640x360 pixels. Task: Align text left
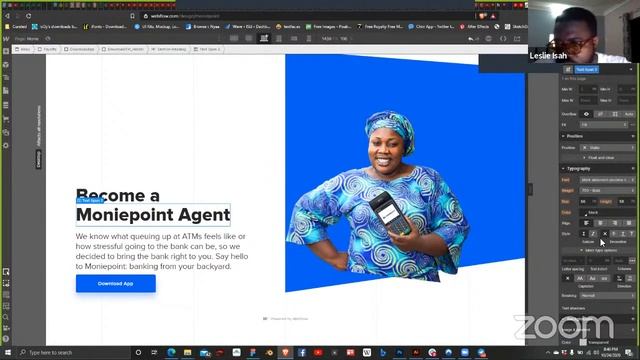(587, 223)
